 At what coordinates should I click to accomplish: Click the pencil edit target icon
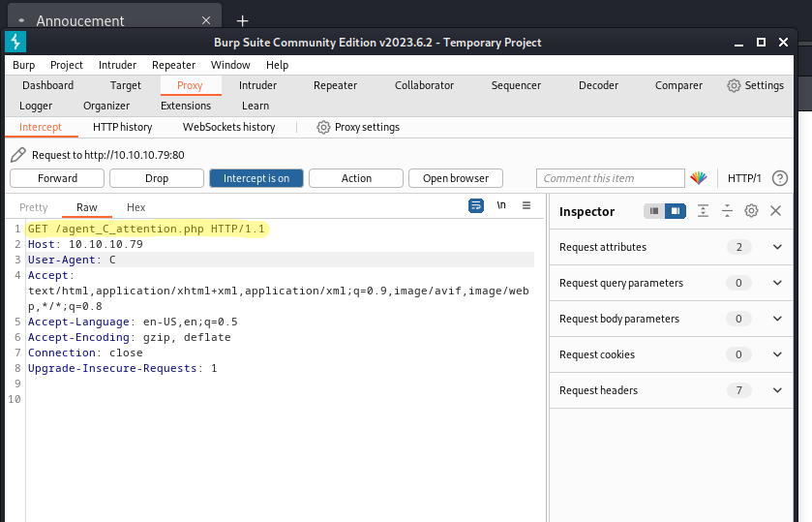(17, 155)
